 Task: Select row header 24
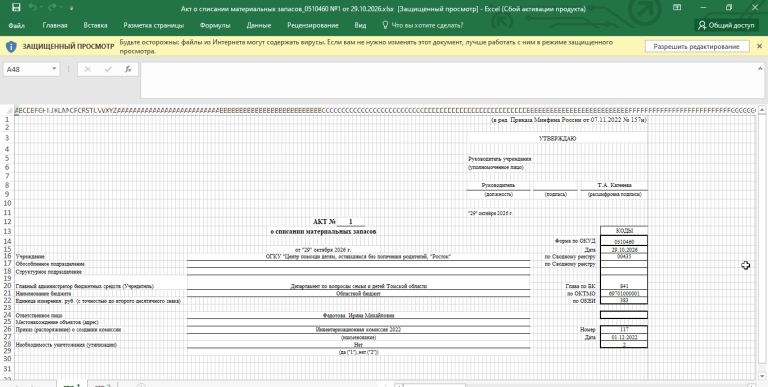tap(7, 315)
